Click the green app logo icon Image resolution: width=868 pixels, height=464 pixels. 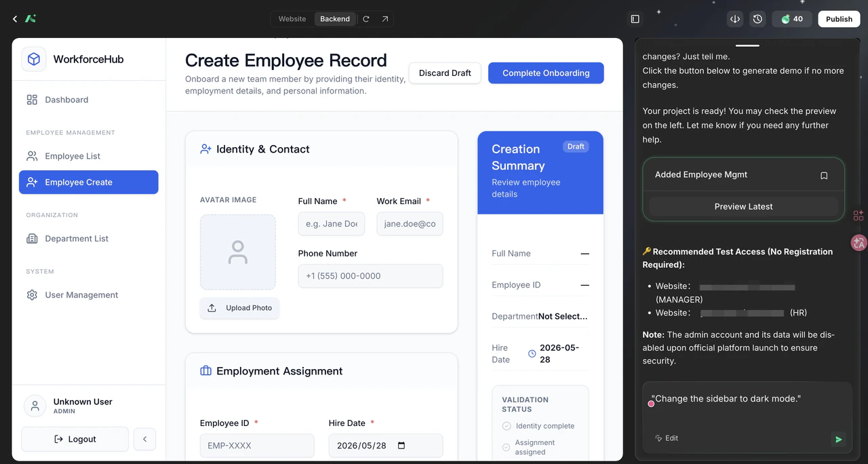pyautogui.click(x=31, y=19)
